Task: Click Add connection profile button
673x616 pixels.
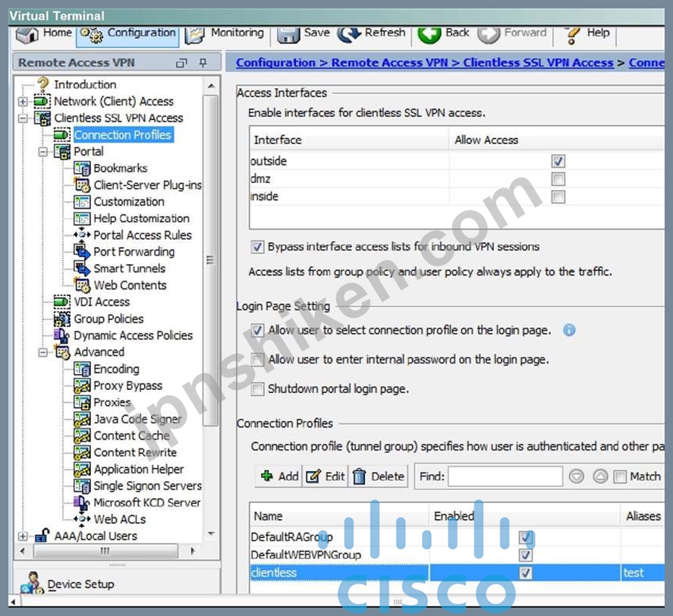Action: [x=279, y=476]
